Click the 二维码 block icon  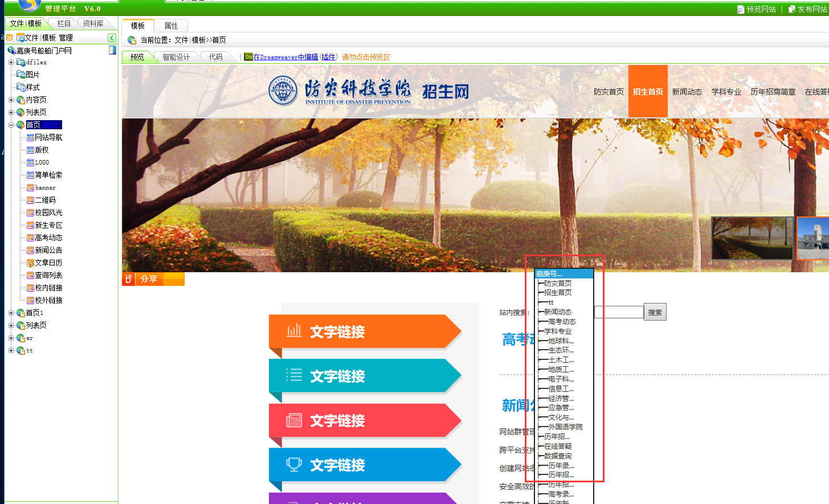[x=30, y=200]
